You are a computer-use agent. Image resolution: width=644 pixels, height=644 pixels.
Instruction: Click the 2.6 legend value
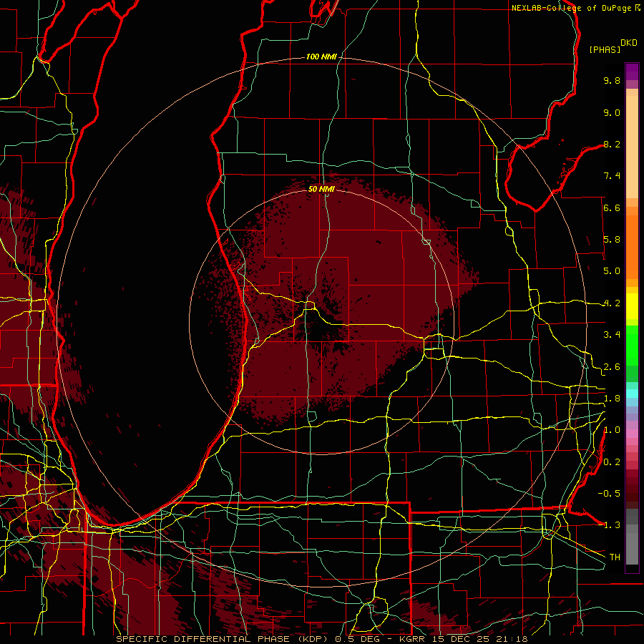612,367
